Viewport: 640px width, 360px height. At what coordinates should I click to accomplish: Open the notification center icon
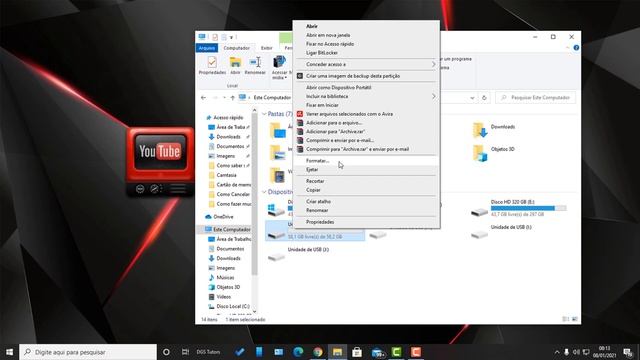[628, 352]
